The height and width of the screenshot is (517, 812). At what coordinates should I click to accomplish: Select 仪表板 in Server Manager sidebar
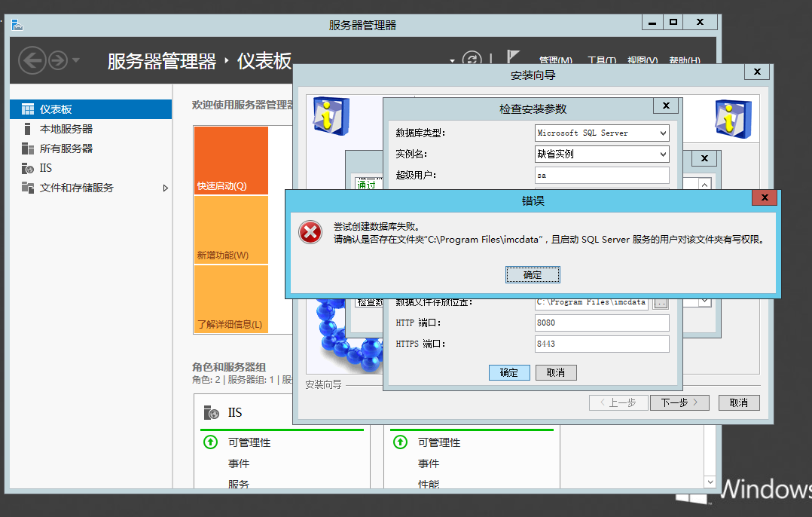90,109
